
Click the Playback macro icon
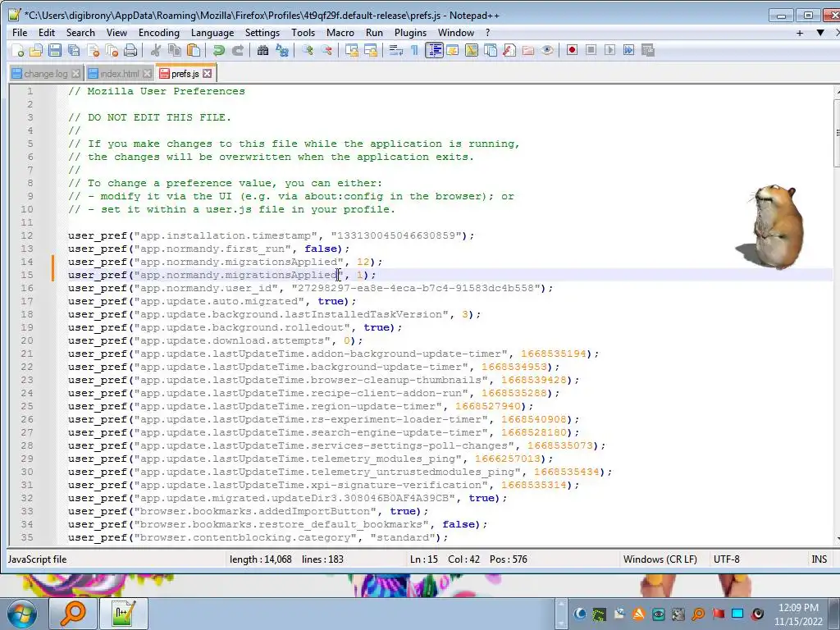click(x=609, y=50)
